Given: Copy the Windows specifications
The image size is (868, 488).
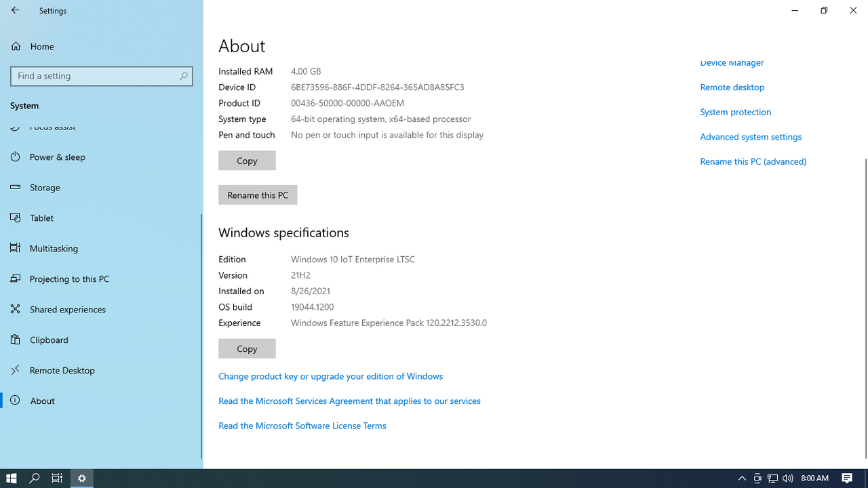Looking at the screenshot, I should point(247,348).
